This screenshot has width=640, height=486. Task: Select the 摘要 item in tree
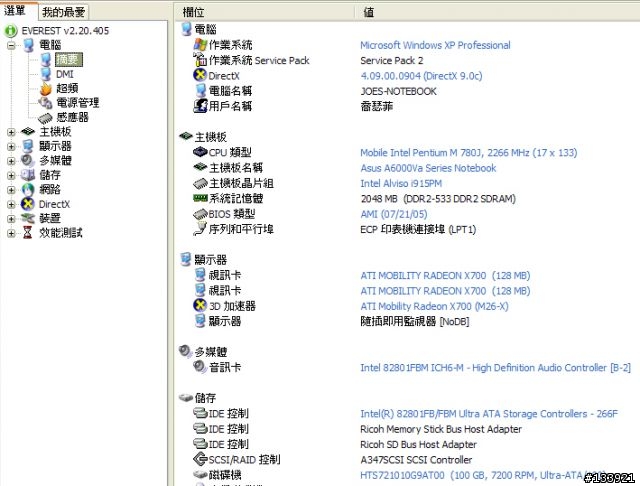(x=69, y=60)
